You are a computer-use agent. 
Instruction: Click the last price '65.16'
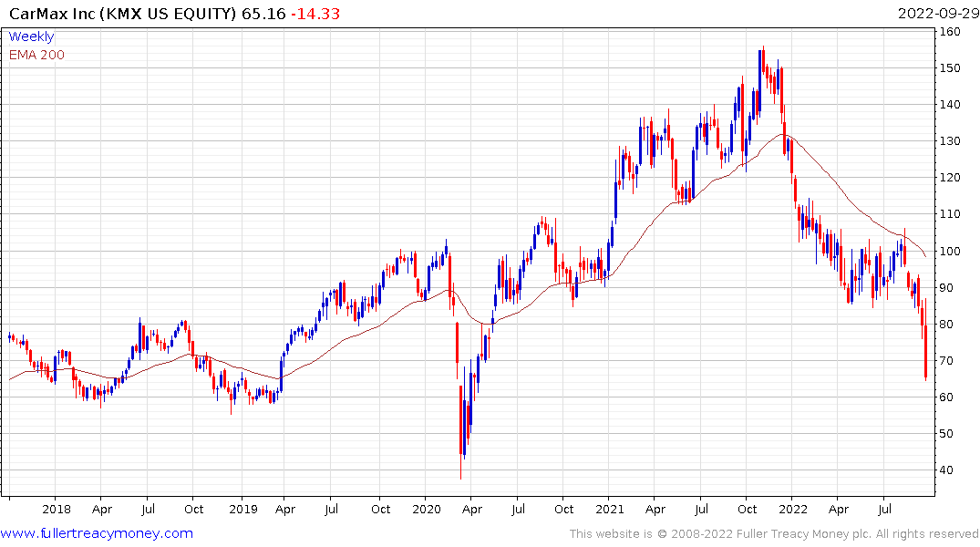263,14
